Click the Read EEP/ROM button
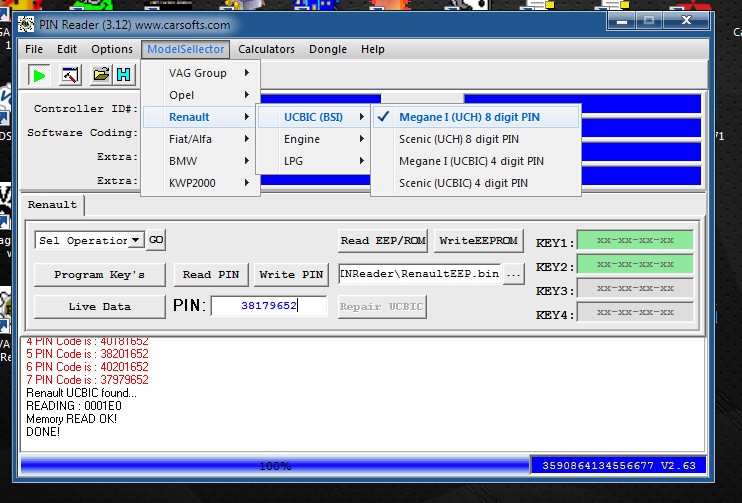Viewport: 742px width, 503px height. (x=383, y=240)
